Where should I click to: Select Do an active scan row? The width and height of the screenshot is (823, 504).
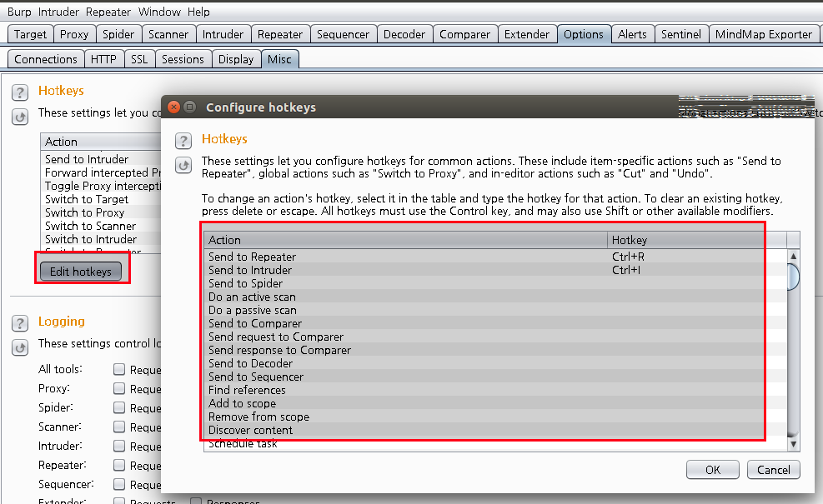pos(495,297)
